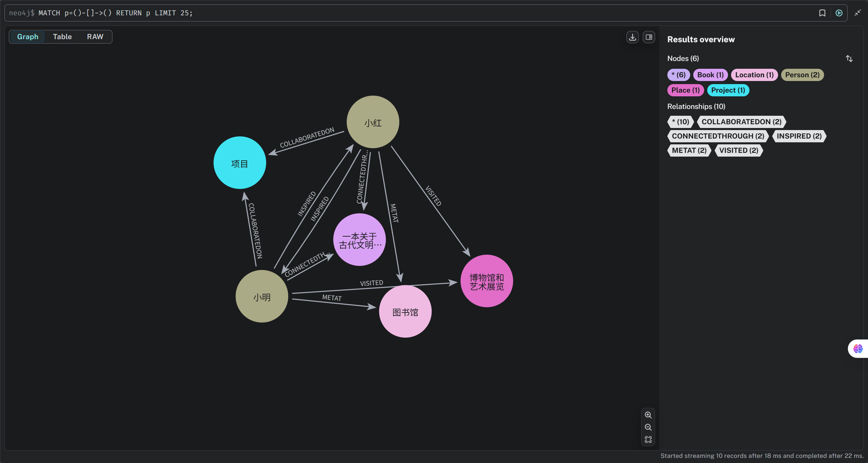Zoom out of the graph
The image size is (868, 463).
click(648, 427)
